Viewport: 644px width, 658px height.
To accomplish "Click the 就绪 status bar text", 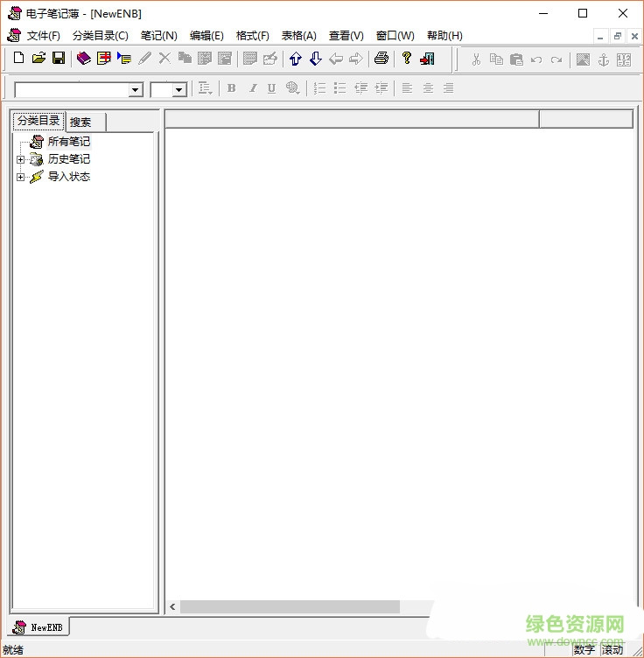I will coord(13,650).
